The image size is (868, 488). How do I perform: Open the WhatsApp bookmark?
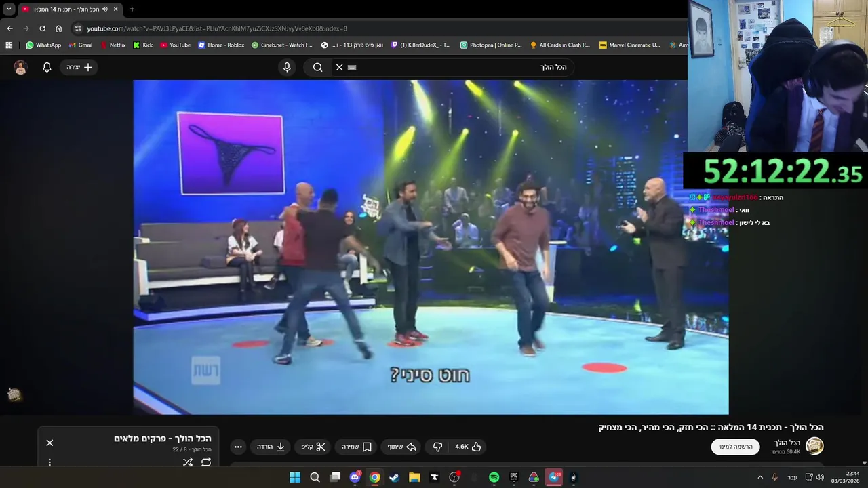(43, 45)
